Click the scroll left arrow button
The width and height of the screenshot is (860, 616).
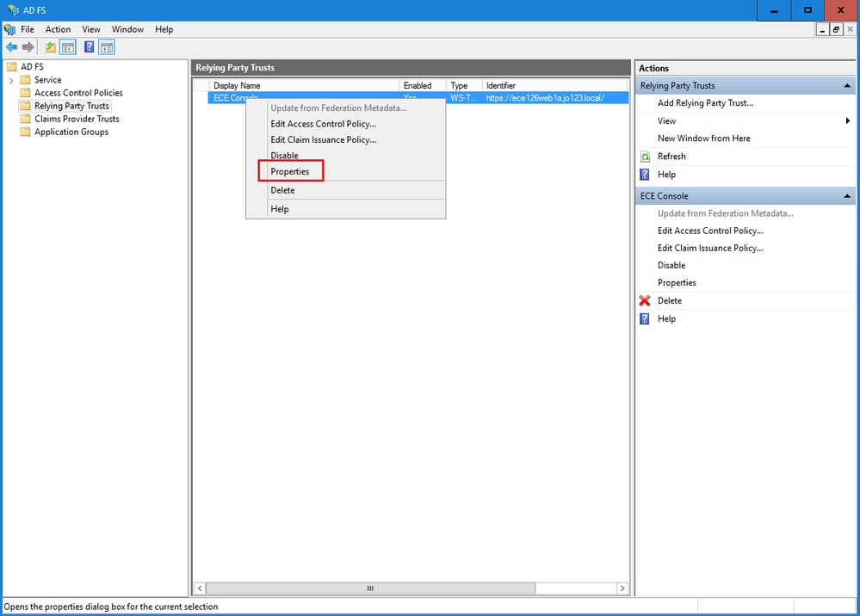click(200, 588)
